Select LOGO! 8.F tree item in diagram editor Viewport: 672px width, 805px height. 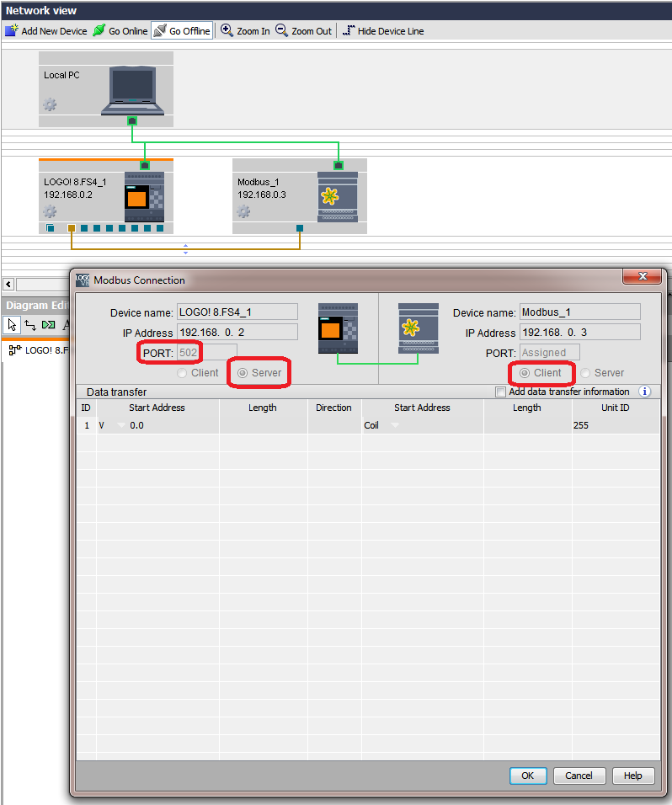pyautogui.click(x=39, y=350)
